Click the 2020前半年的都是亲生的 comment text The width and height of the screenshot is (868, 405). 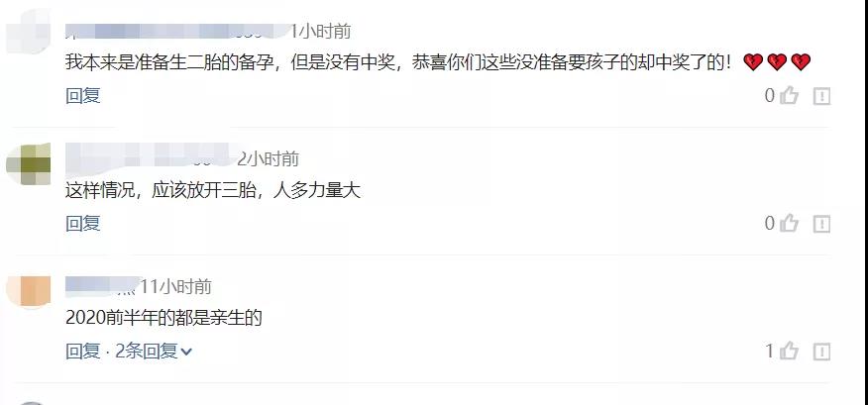(163, 318)
